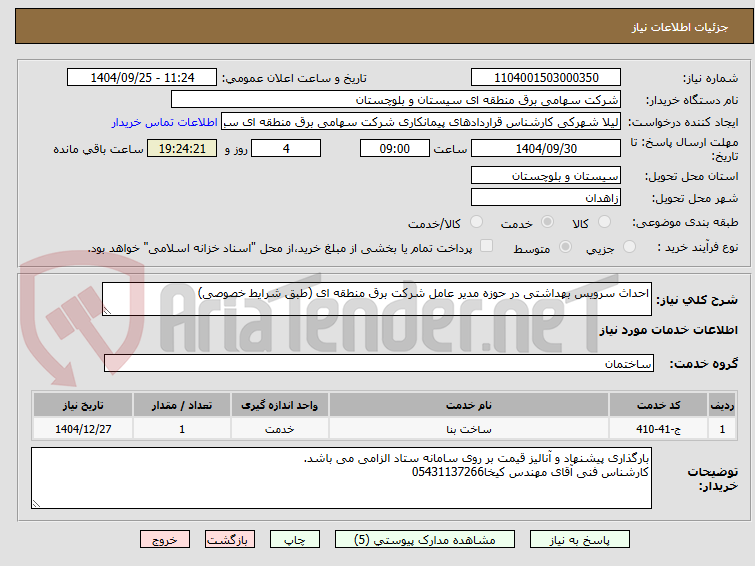Click the تاریخ نیاز column header
Screen dimensions: 755x566
(83, 405)
